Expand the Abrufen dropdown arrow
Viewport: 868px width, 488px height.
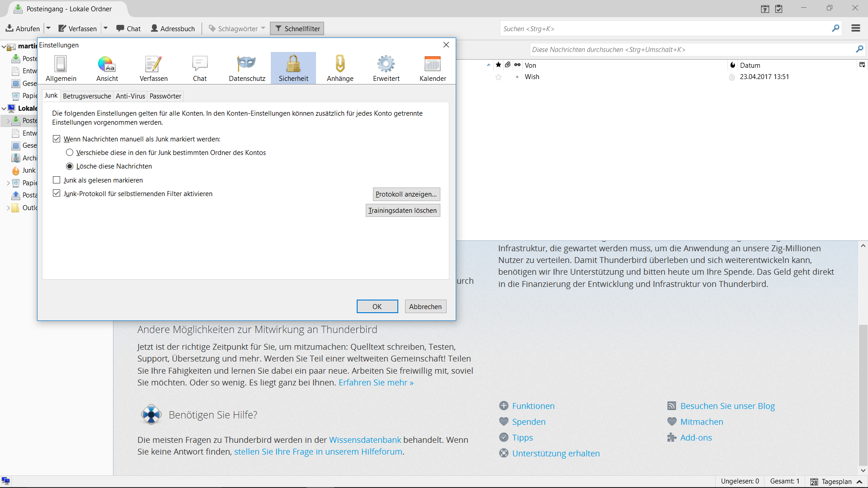[x=48, y=28]
